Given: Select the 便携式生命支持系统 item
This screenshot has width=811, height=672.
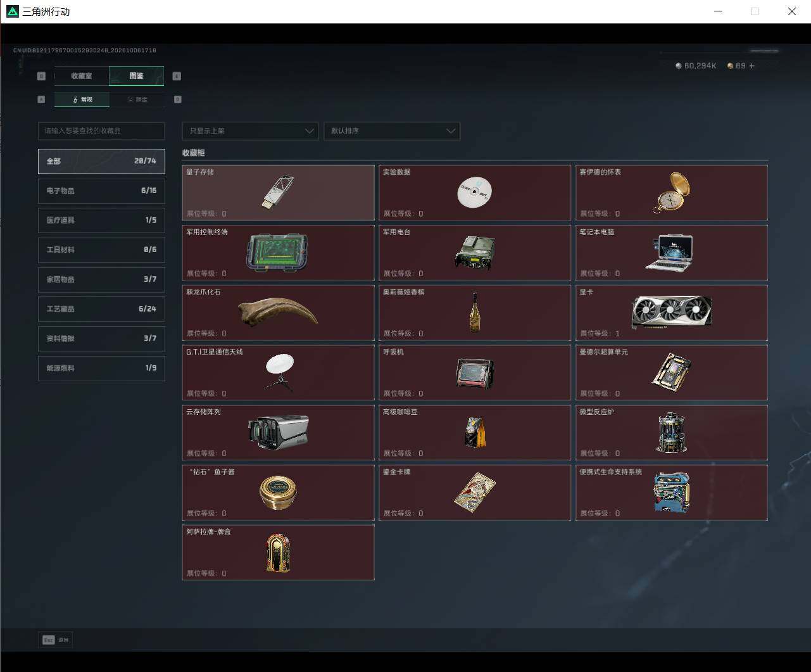Looking at the screenshot, I should tap(672, 492).
